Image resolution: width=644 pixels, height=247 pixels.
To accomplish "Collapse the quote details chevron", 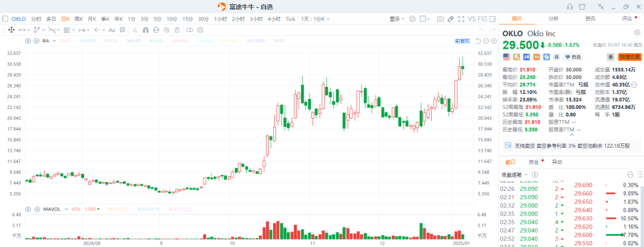I will (x=571, y=135).
